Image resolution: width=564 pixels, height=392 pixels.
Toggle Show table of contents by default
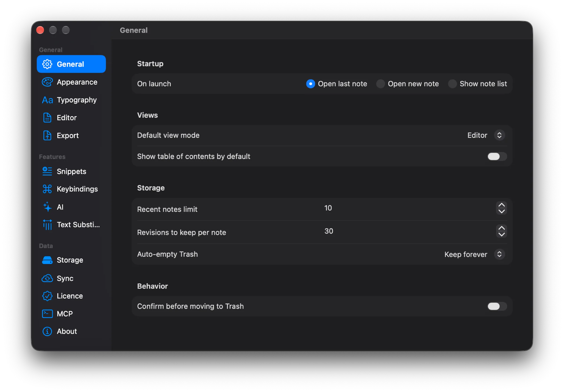(x=497, y=156)
